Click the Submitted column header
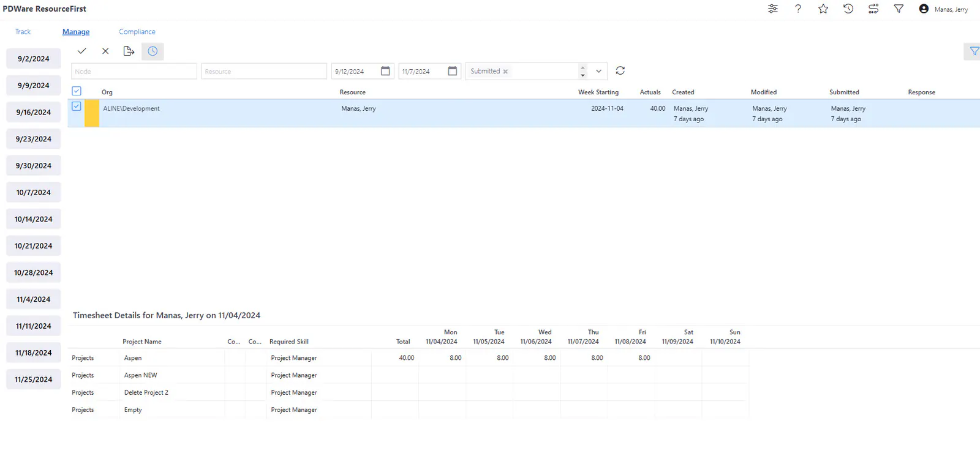Screen dimensions: 980x456 click(844, 92)
